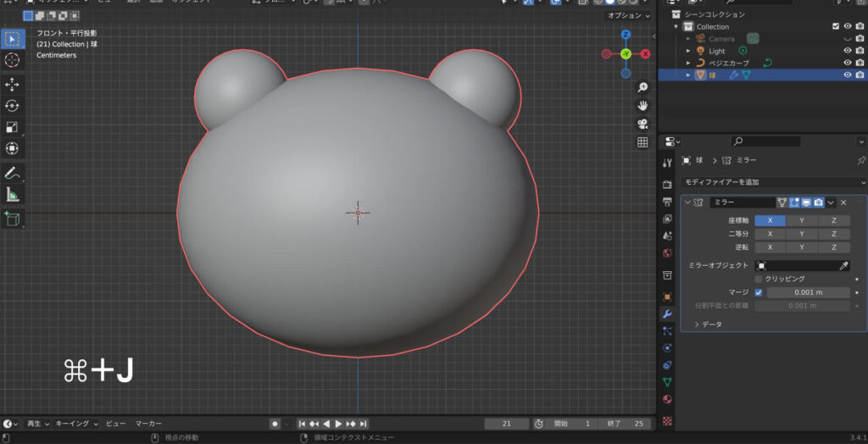868x444 pixels.
Task: Uncheck the マージ checkbox
Action: click(759, 292)
